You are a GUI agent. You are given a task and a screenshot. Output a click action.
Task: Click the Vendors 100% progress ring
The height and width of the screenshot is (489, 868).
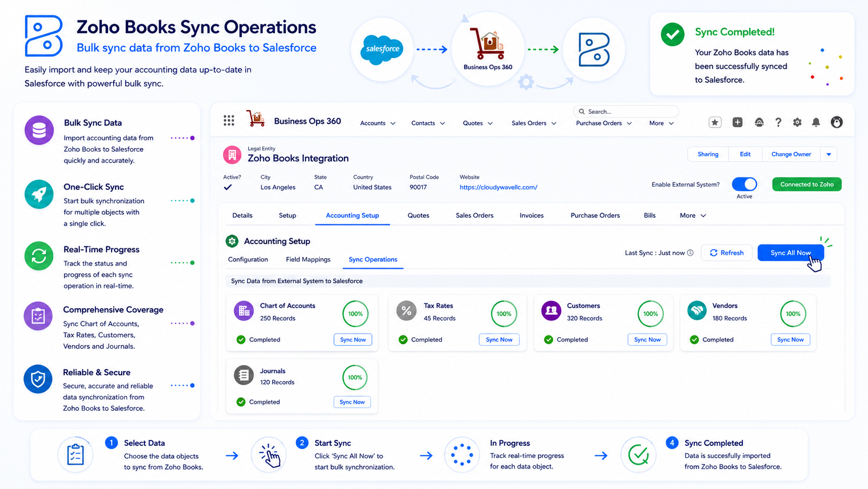793,314
